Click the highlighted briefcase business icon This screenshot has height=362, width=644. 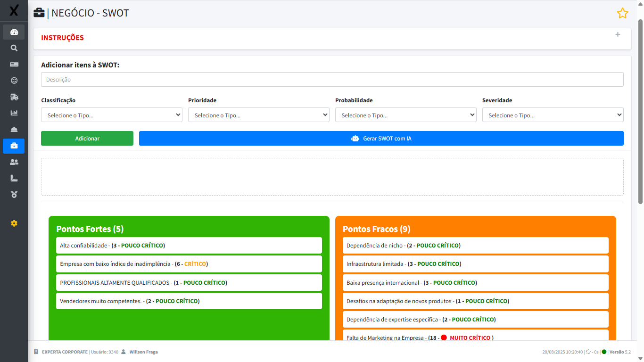coord(13,146)
